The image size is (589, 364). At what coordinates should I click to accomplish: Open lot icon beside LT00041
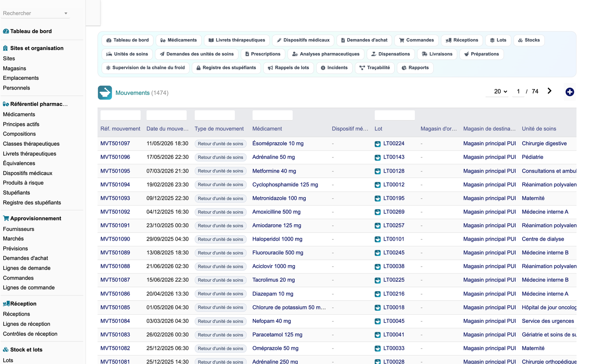pos(378,335)
